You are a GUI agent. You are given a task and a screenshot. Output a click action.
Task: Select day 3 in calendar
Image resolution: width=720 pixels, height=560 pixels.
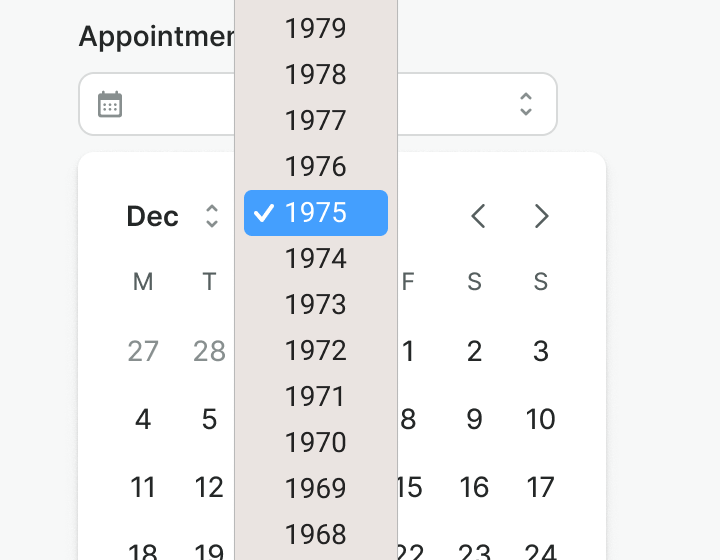coord(540,351)
